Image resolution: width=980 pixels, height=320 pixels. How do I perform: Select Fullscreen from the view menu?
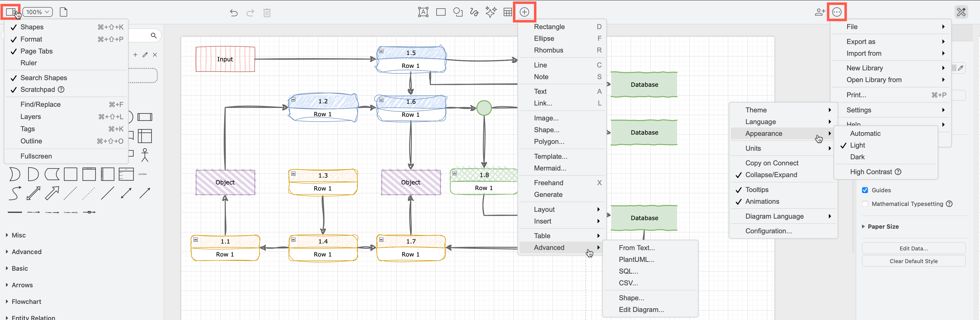66,156
